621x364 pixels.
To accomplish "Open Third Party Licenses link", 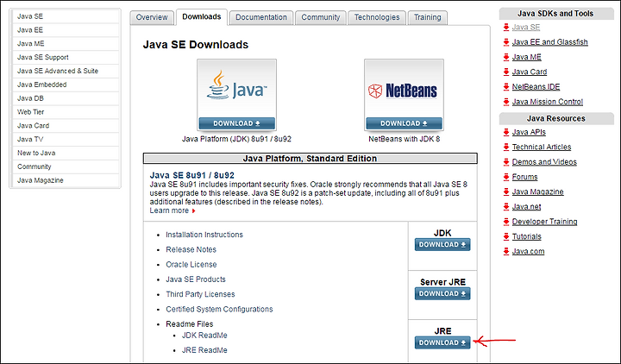I will [x=200, y=294].
